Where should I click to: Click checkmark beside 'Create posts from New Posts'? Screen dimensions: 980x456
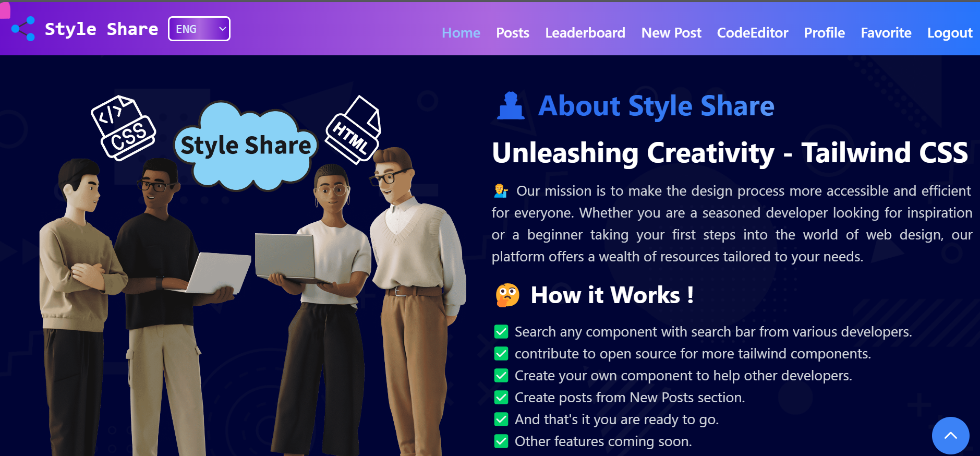pos(501,398)
